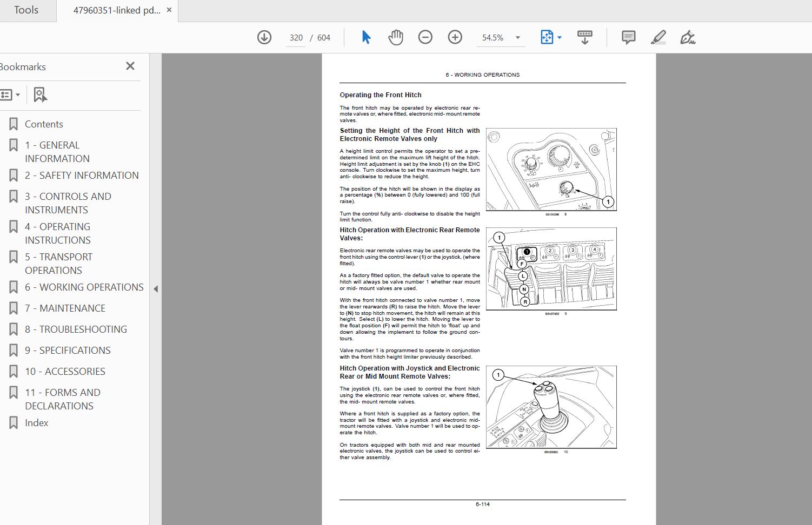Click the bookmark icon beside 7 - MAINTENANCE
The width and height of the screenshot is (812, 525).
[14, 308]
